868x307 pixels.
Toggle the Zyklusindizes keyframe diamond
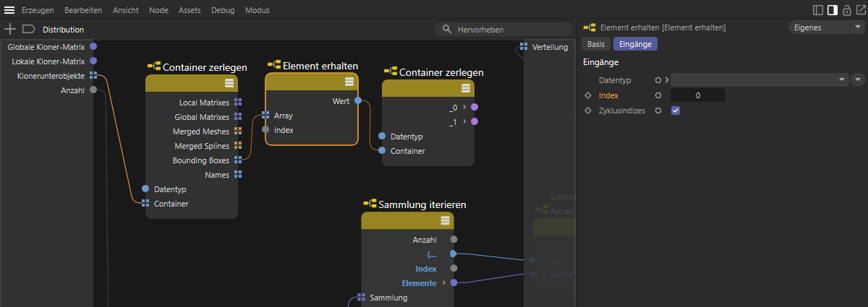point(588,111)
